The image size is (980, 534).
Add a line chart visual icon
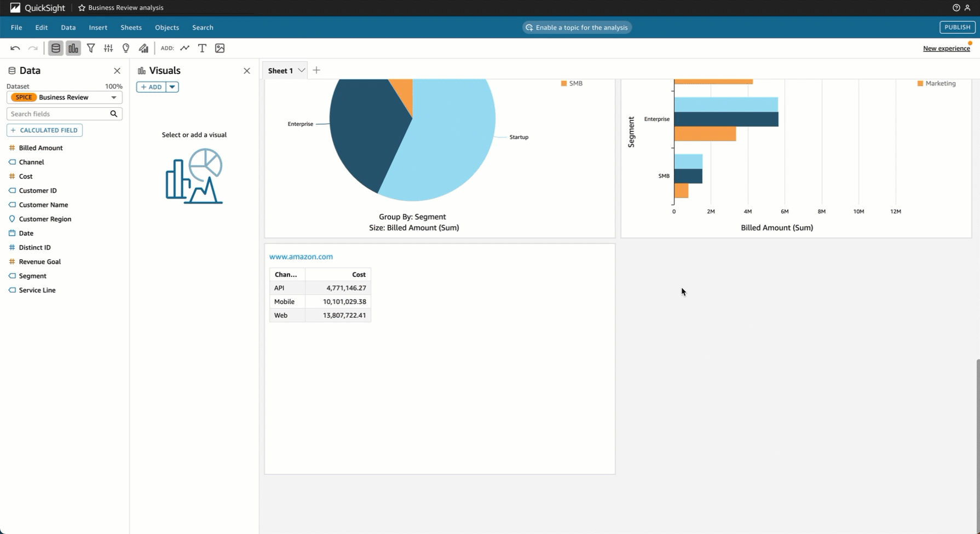click(185, 48)
